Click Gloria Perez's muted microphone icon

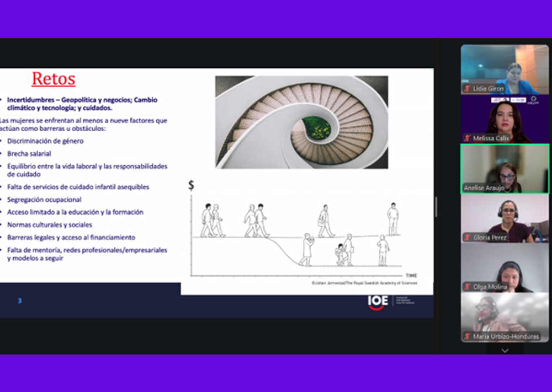click(468, 238)
